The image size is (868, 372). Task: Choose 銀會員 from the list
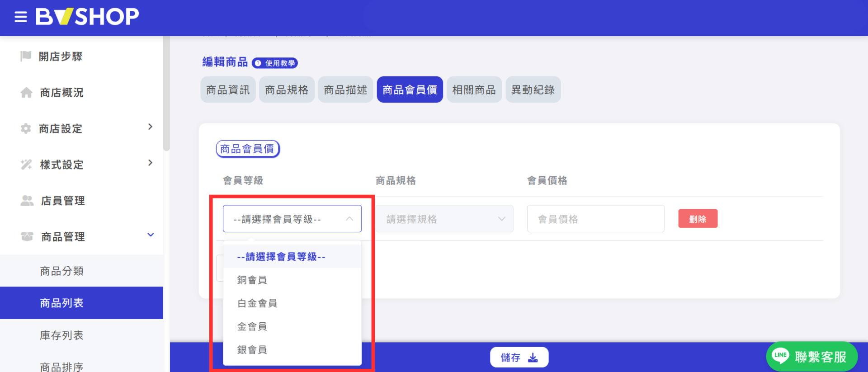click(292, 349)
